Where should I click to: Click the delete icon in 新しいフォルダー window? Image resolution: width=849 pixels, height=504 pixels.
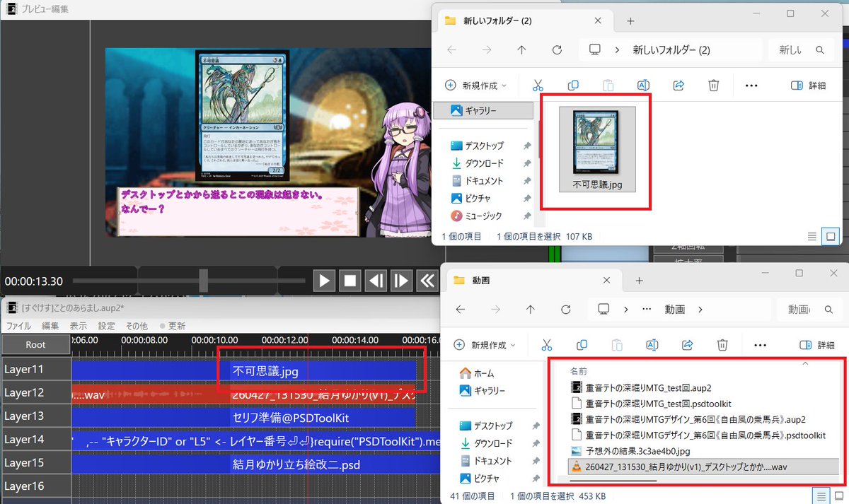714,86
